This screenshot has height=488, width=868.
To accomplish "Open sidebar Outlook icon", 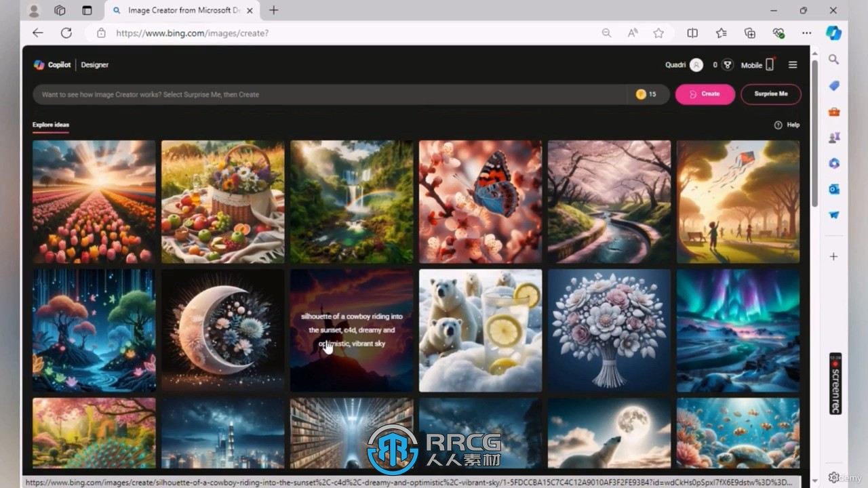I will [833, 189].
